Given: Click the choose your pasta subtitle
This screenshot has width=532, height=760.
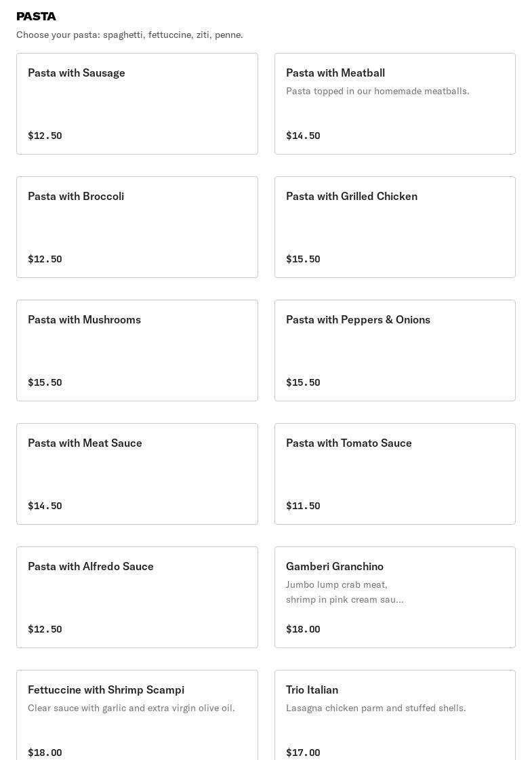Looking at the screenshot, I should point(129,35).
